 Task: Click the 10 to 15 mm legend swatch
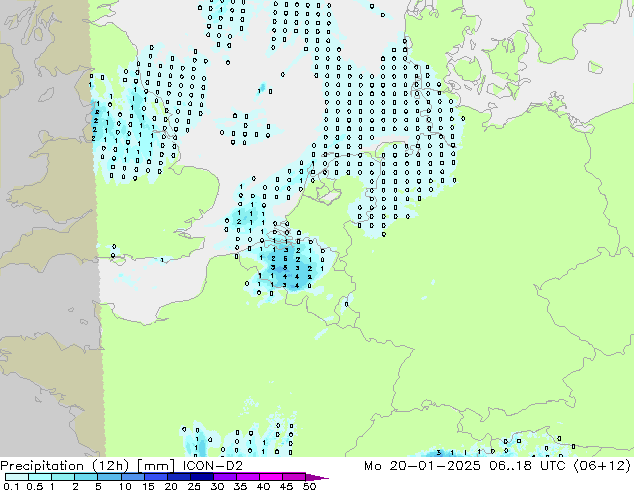pos(133,477)
